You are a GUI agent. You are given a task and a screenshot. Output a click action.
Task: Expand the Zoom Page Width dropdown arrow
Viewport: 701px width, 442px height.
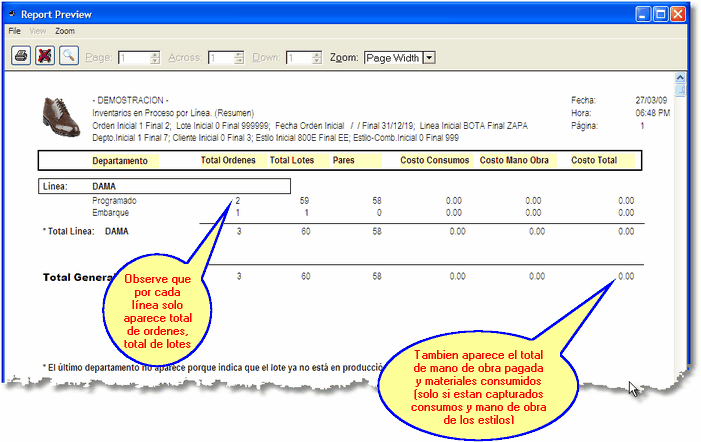click(x=430, y=58)
